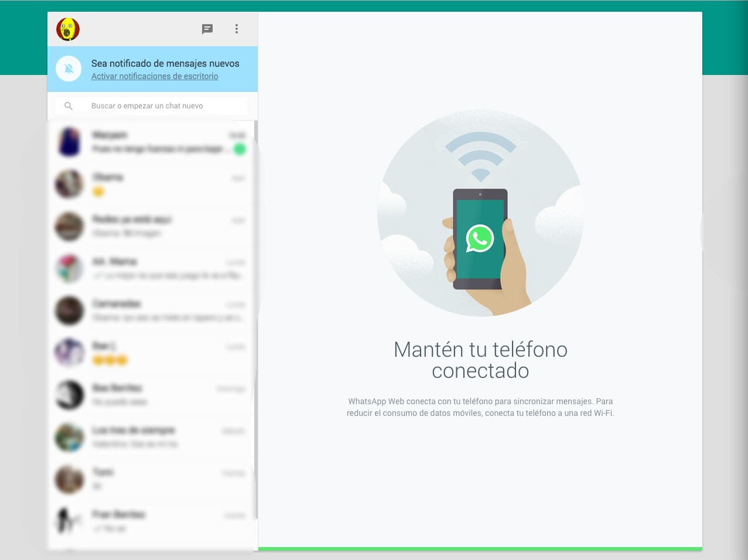Click the magnifying glass search icon
Screen dimensions: 748x560
tap(69, 105)
